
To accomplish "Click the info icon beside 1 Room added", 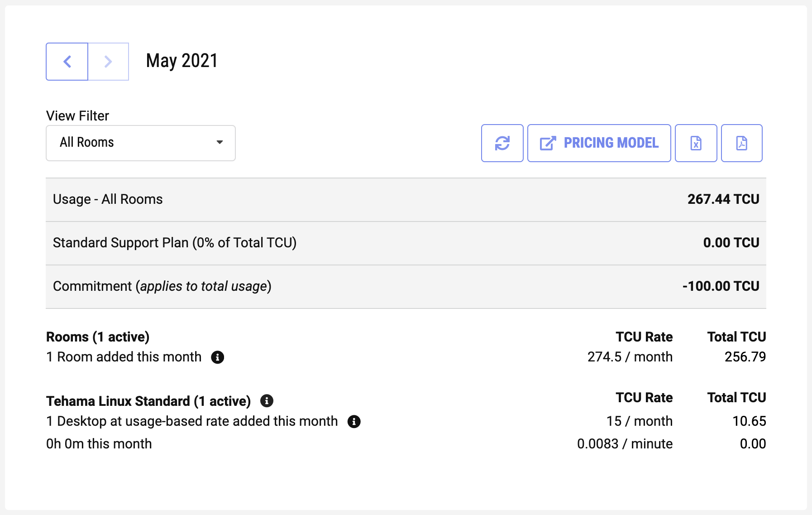I will coord(219,357).
